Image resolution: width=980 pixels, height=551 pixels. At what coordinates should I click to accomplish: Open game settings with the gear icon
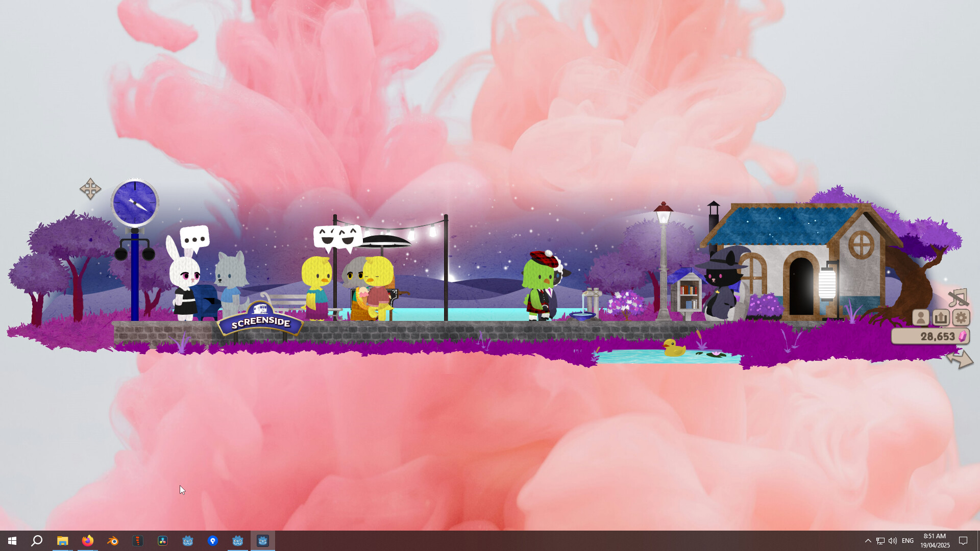pos(961,317)
